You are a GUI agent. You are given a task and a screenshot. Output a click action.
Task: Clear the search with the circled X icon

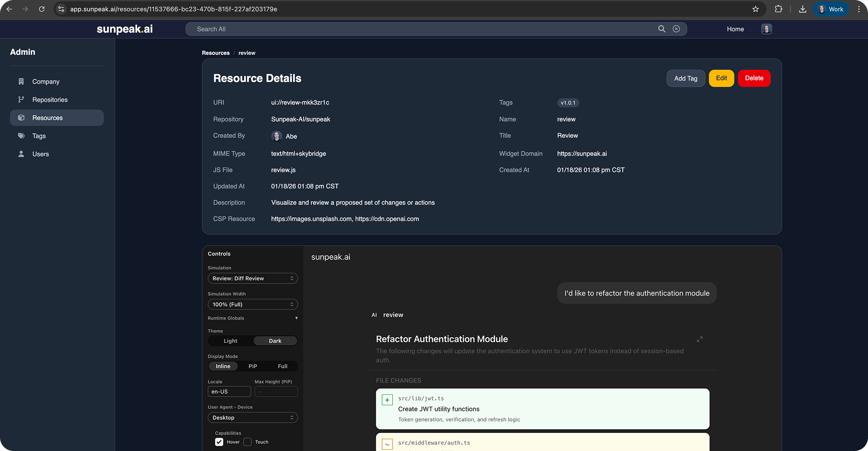coord(676,29)
